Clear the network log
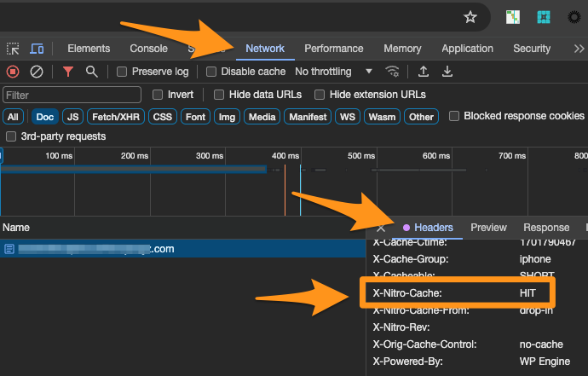The image size is (588, 376). tap(37, 72)
